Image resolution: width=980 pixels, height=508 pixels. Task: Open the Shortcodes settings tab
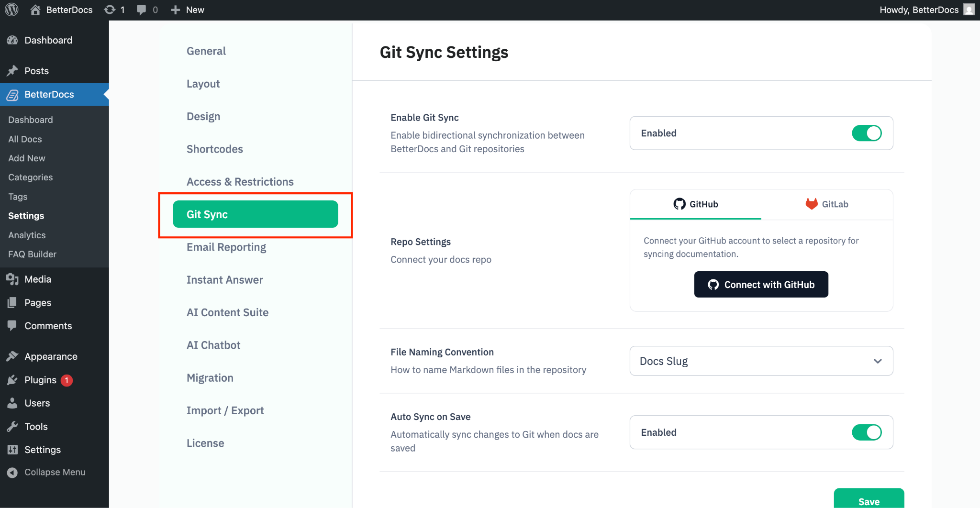point(215,149)
